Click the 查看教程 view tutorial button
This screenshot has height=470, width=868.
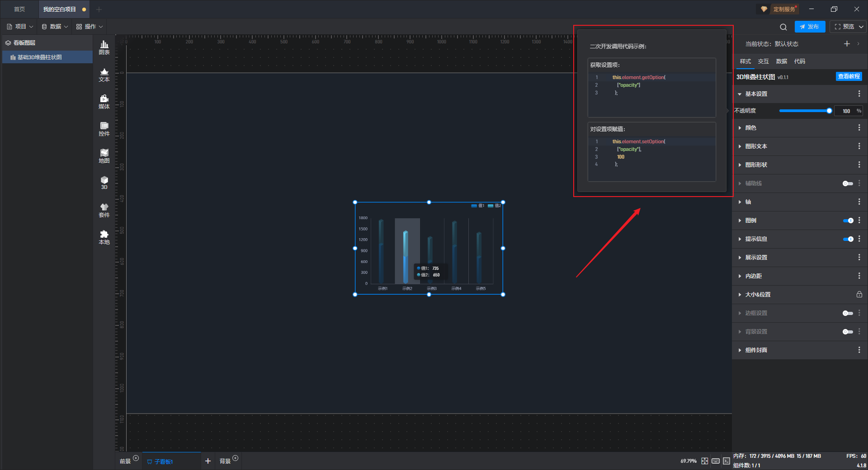(x=849, y=77)
